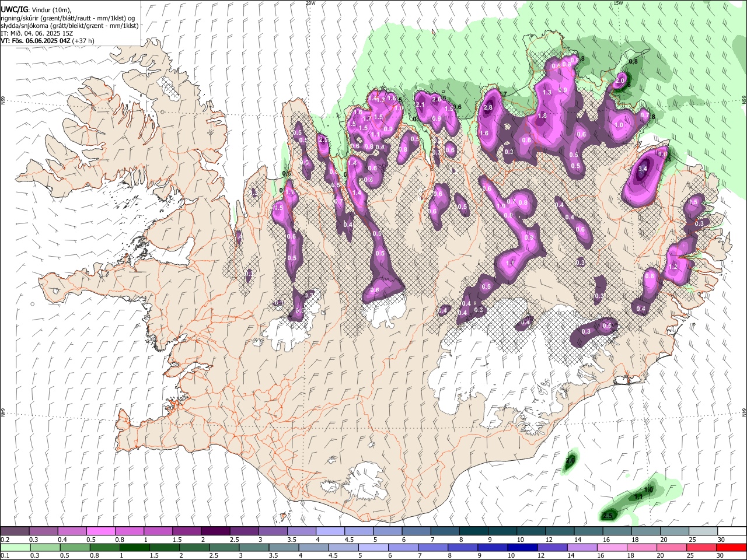Viewport: 747px width, 560px height.
Task: Pick the red 30 swatch, bottom legend row
Action: [x=731, y=547]
